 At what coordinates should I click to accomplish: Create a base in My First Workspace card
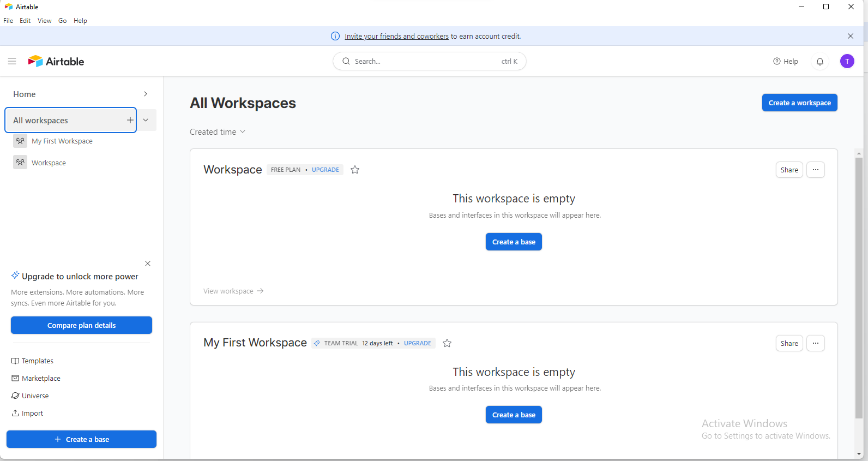click(514, 415)
